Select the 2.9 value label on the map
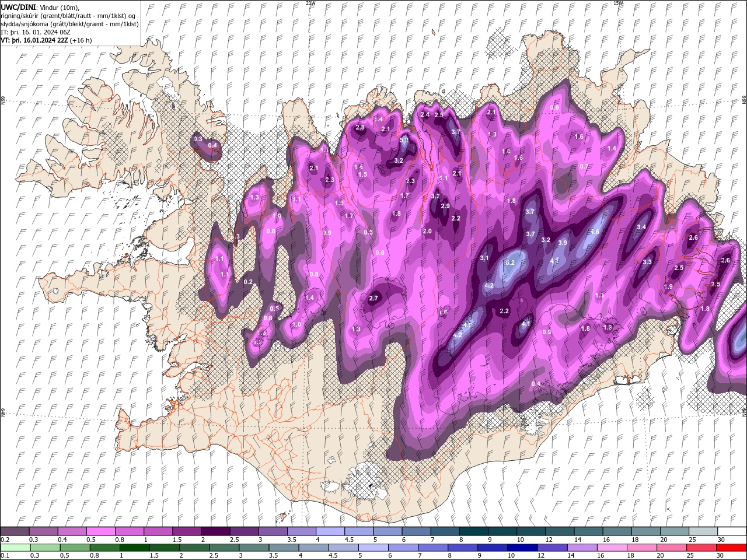Image resolution: width=747 pixels, height=560 pixels. pos(445,206)
